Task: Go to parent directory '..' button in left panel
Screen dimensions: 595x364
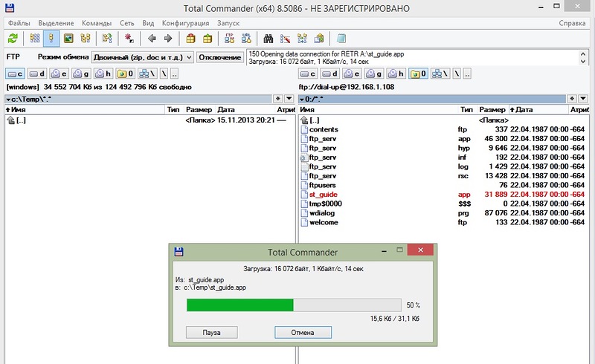Action: point(174,74)
